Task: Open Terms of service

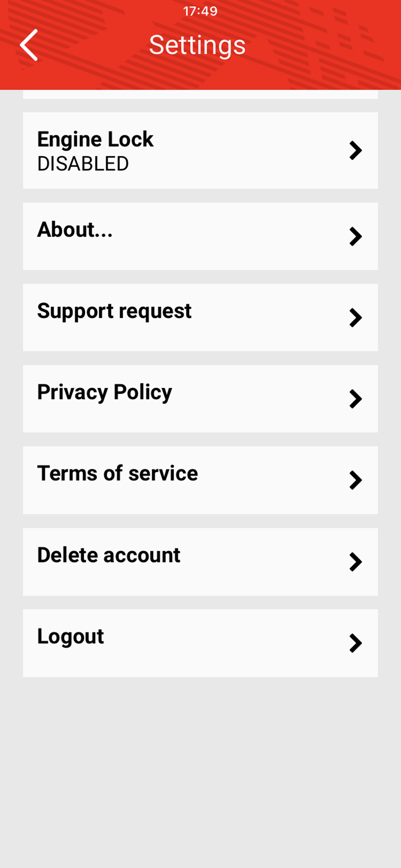Action: 118,473
